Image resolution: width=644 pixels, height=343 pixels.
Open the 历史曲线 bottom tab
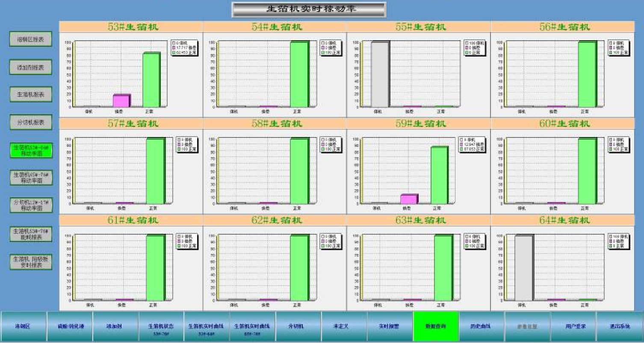[482, 326]
